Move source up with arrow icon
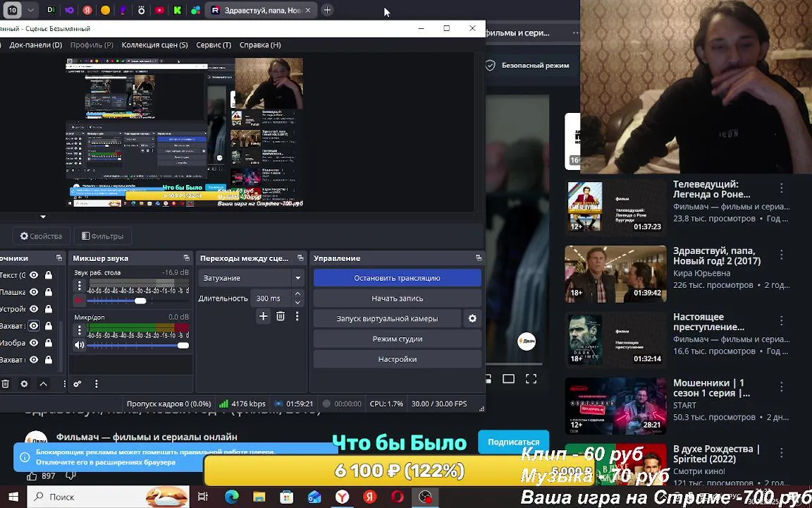812x508 pixels. [x=44, y=384]
